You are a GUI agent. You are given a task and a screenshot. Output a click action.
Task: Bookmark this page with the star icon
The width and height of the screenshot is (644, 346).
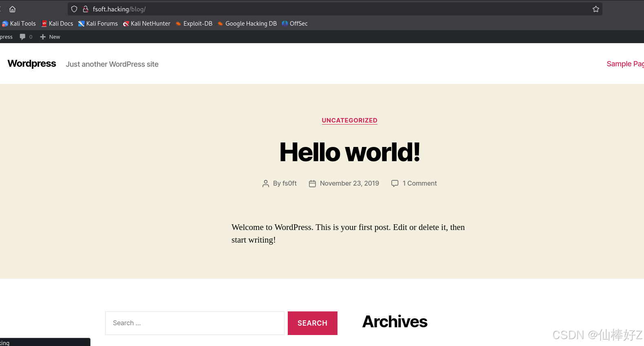coord(596,9)
